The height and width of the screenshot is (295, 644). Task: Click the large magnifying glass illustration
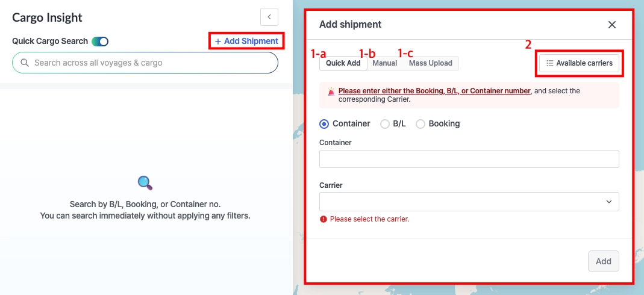click(145, 182)
